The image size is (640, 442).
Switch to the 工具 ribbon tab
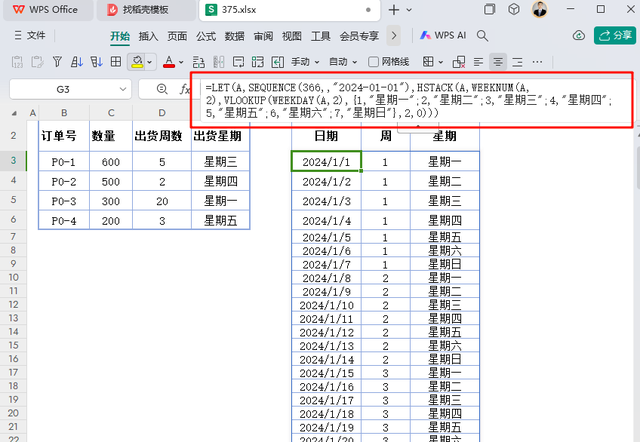320,36
